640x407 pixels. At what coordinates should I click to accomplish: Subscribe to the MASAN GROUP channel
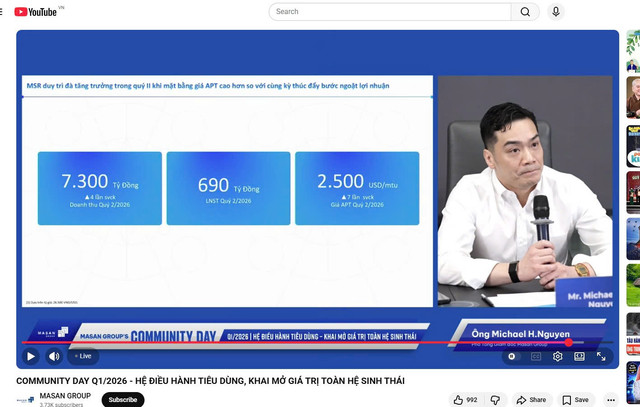click(123, 400)
